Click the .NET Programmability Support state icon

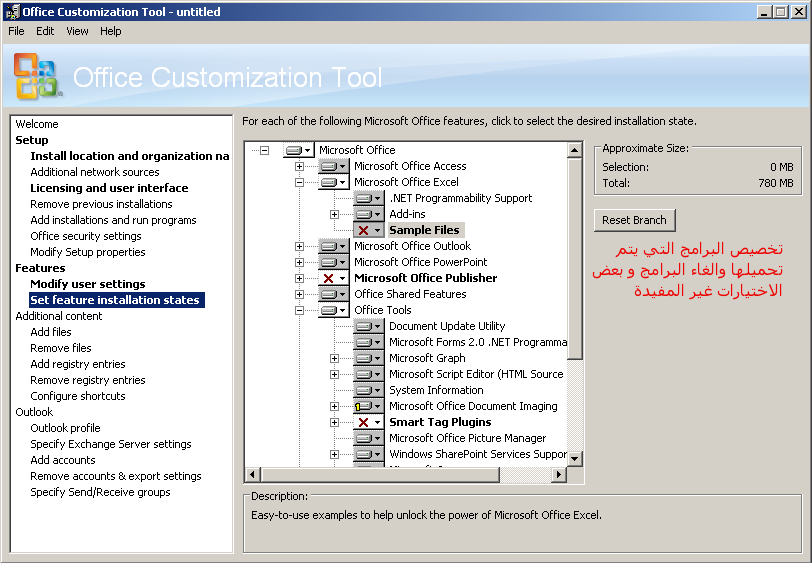point(369,198)
